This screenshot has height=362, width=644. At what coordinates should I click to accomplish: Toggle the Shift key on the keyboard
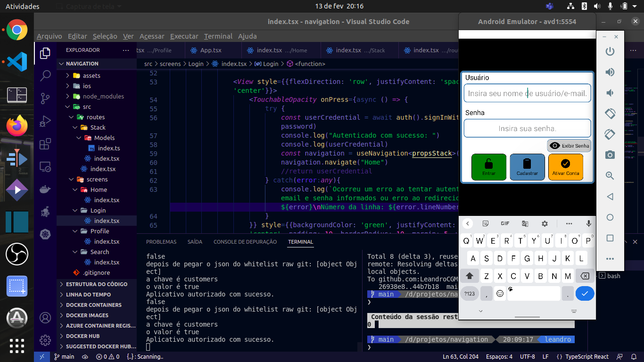470,276
